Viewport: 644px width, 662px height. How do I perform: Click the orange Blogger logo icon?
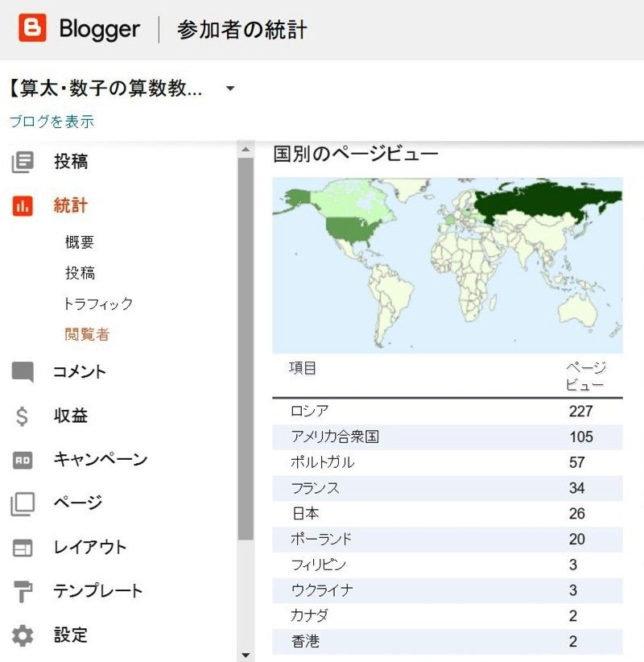32,30
